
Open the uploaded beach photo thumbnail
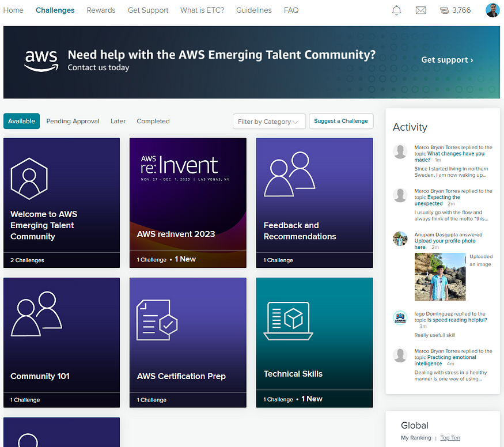439,276
